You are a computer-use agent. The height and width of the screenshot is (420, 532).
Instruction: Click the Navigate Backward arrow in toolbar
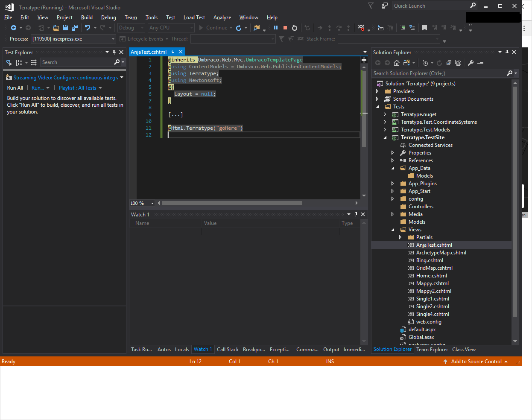[x=14, y=28]
